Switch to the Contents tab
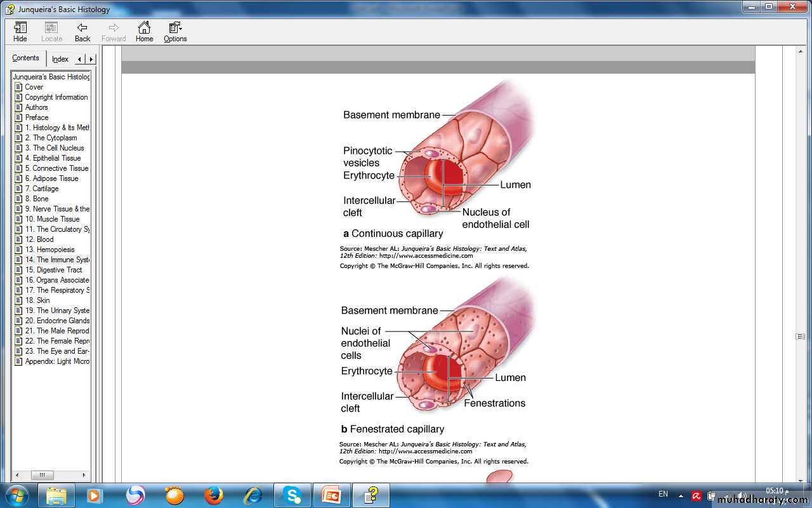 26,58
